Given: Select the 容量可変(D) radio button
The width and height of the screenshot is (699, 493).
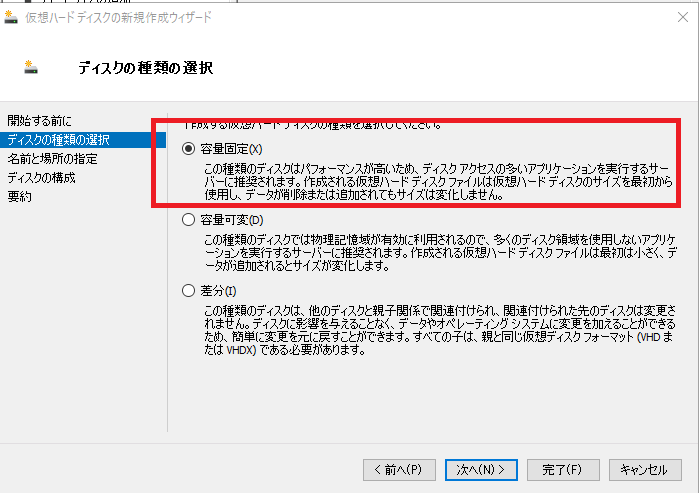Looking at the screenshot, I should pos(189,220).
